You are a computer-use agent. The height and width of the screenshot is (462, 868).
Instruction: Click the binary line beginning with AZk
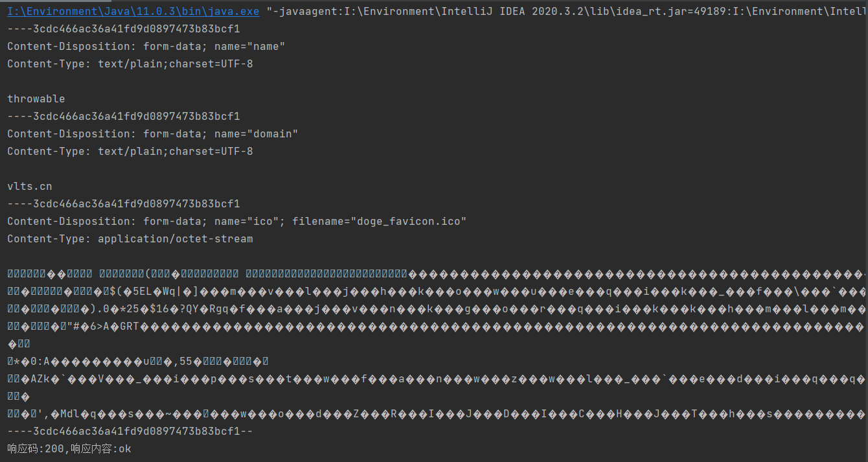(437, 379)
